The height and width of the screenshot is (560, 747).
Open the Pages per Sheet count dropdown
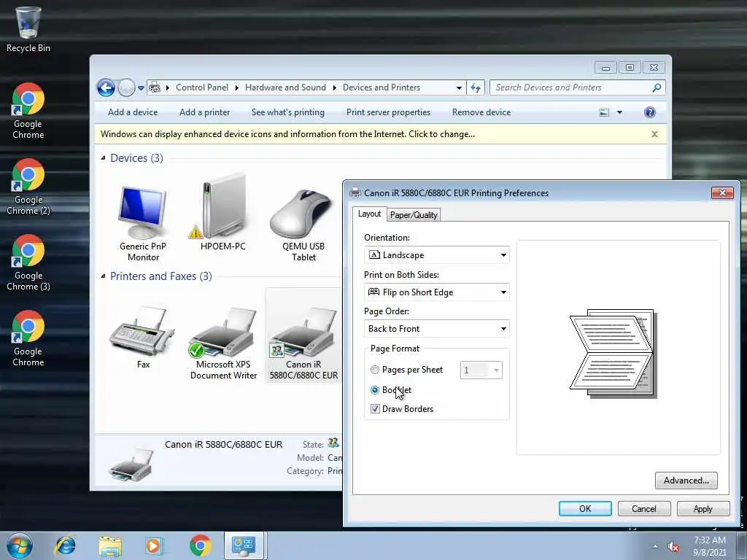[481, 370]
